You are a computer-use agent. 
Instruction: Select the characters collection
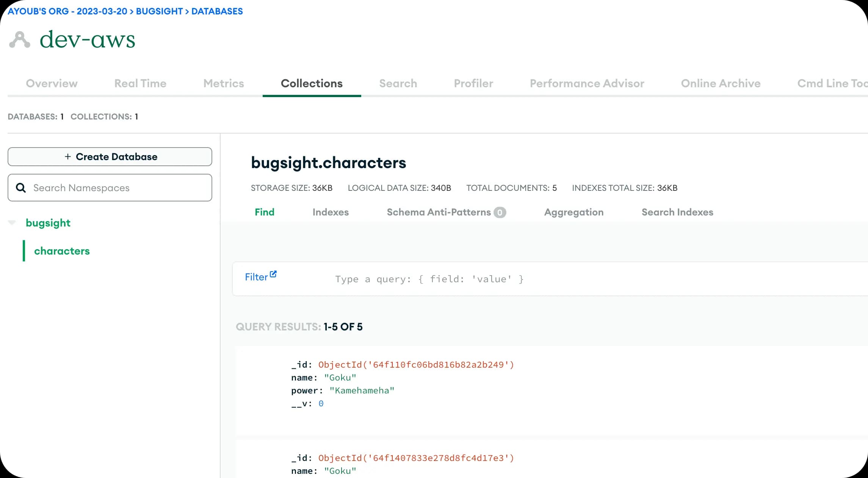62,251
